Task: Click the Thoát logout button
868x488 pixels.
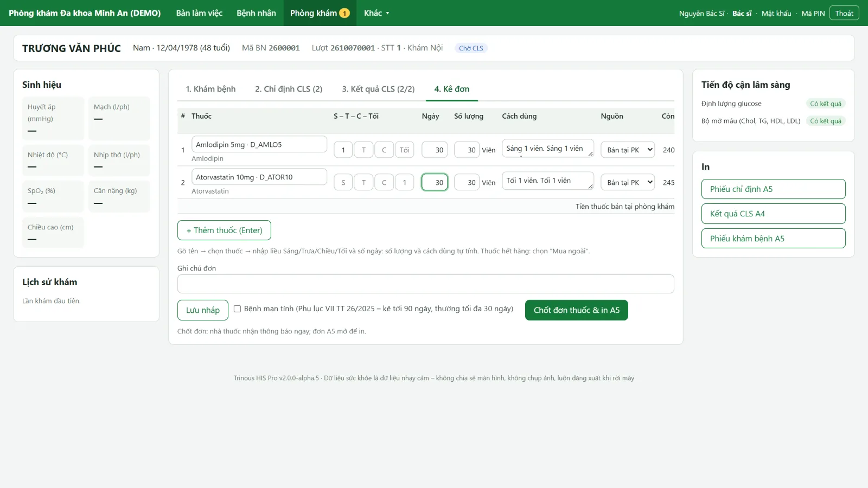Action: pos(844,13)
